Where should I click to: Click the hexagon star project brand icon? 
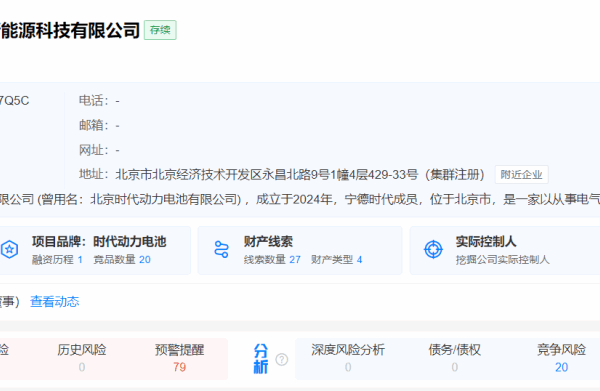point(10,249)
